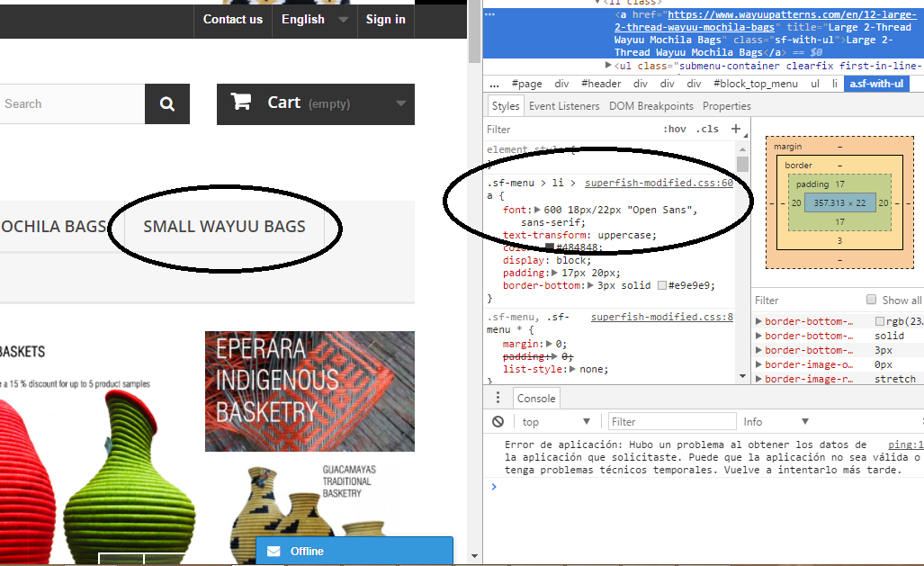
Task: Click the Styles pane scroll-down arrow
Action: click(742, 376)
